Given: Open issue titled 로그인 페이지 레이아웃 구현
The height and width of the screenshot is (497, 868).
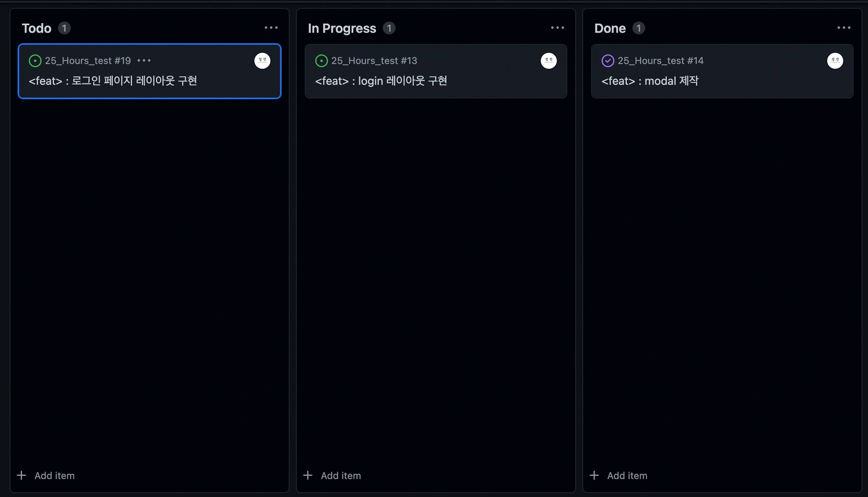Looking at the screenshot, I should pyautogui.click(x=113, y=81).
